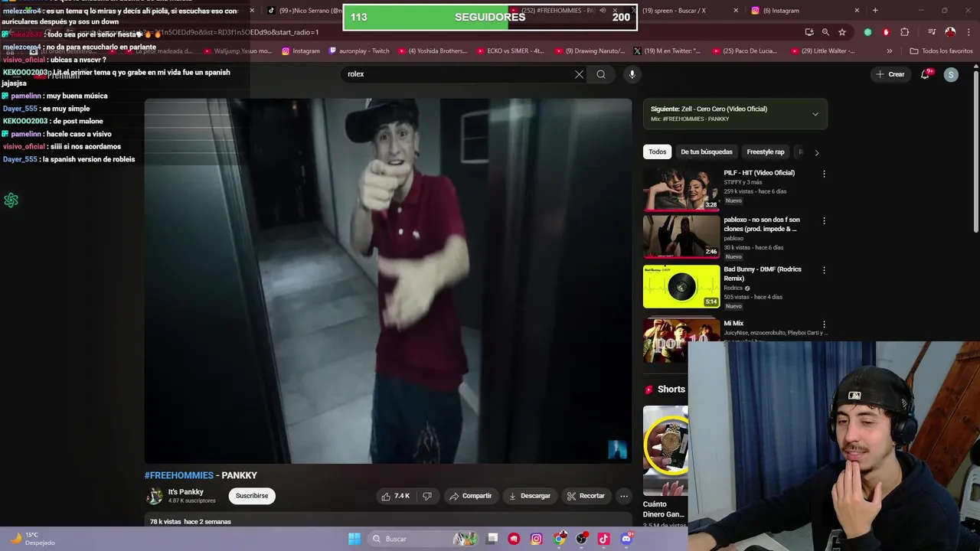This screenshot has width=980, height=551.
Task: Open options for PILF - HIT video
Action: pos(824,174)
